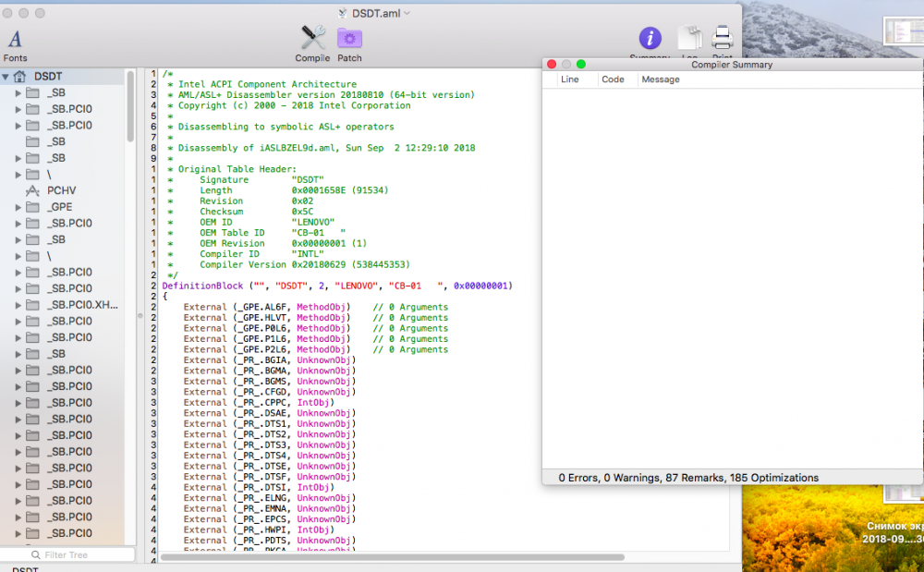Expand the _SB.PCI0.XH... tree folder
Viewport: 924px width, 572px height.
[18, 305]
